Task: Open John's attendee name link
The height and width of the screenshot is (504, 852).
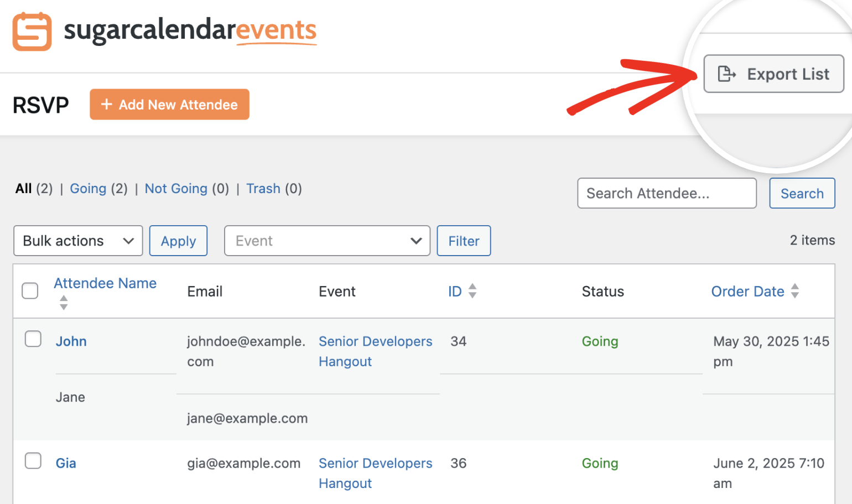Action: [x=71, y=341]
